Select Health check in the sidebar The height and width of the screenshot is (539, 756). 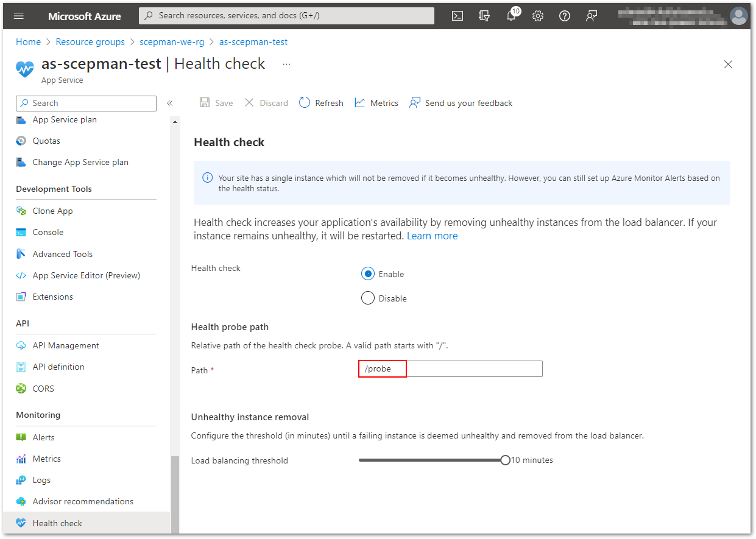[87, 523]
